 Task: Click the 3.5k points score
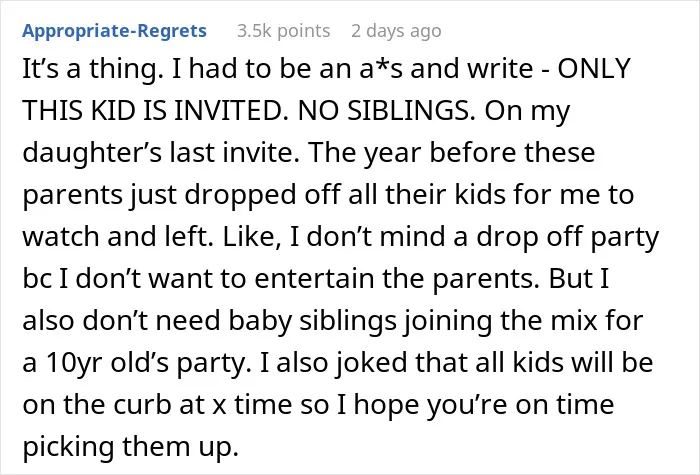pyautogui.click(x=283, y=31)
